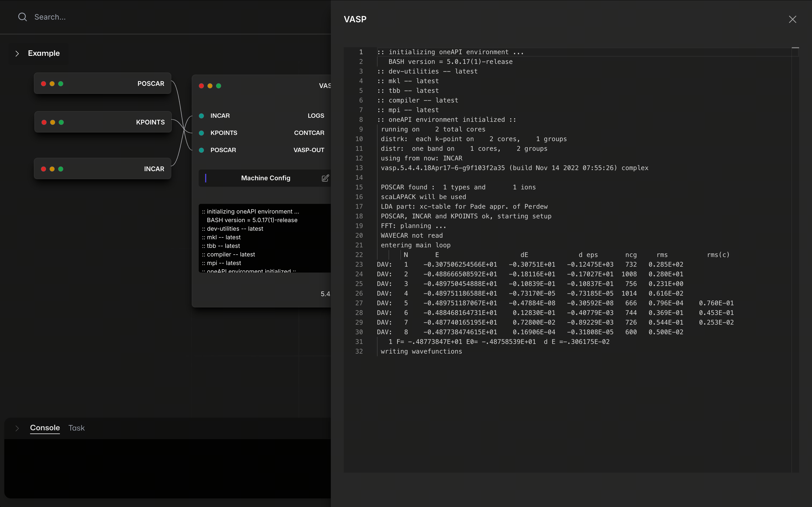Screen dimensions: 812x507
Task: Click green dot on INCAR node
Action: tap(61, 169)
